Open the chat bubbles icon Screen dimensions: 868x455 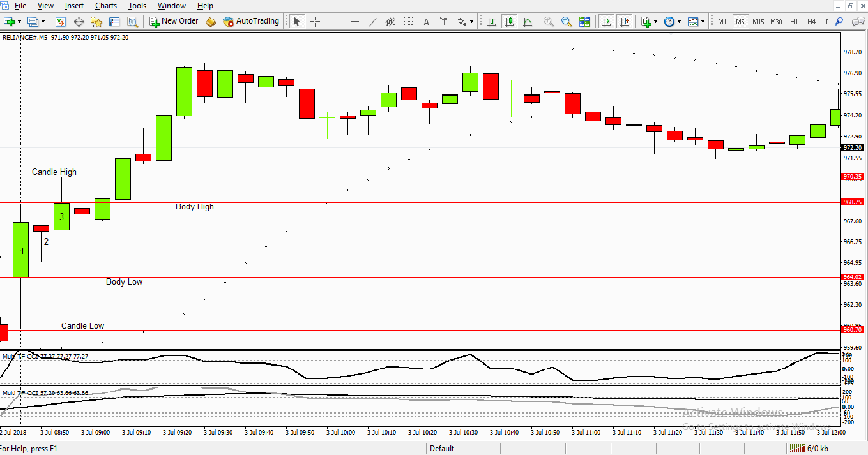point(858,22)
